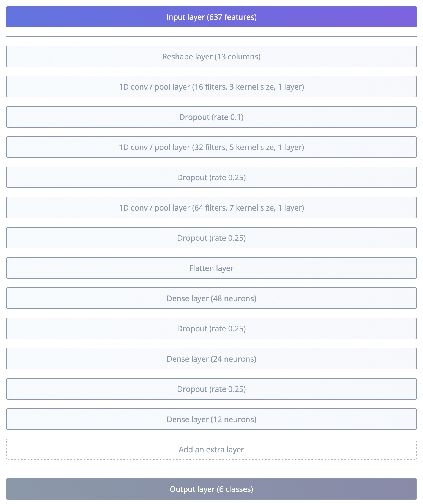Viewport: 423px width, 504px height.
Task: Click the Dropout below the 32-filter conv layer
Action: [211, 178]
